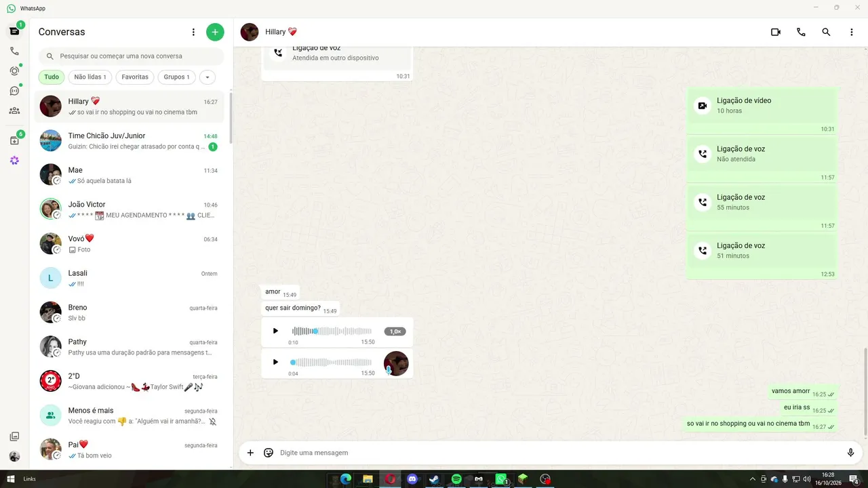The width and height of the screenshot is (868, 488).
Task: Open archived chats with the 6 badge
Action: (x=14, y=140)
